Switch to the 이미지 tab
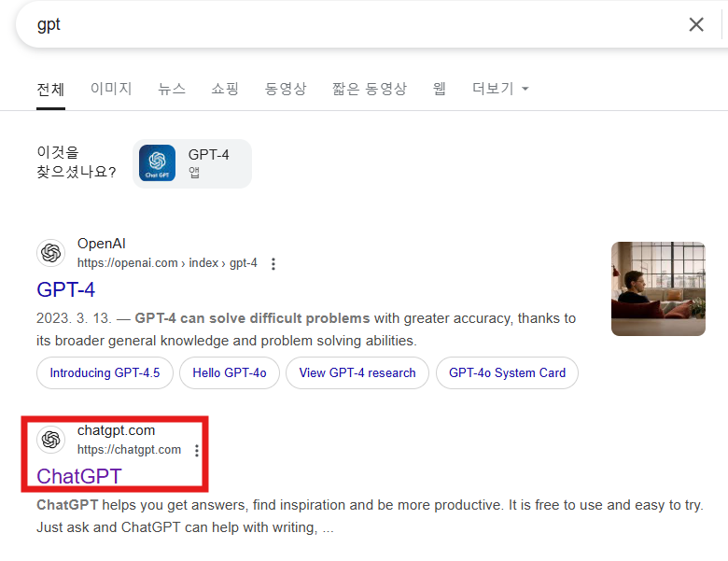 click(x=111, y=89)
